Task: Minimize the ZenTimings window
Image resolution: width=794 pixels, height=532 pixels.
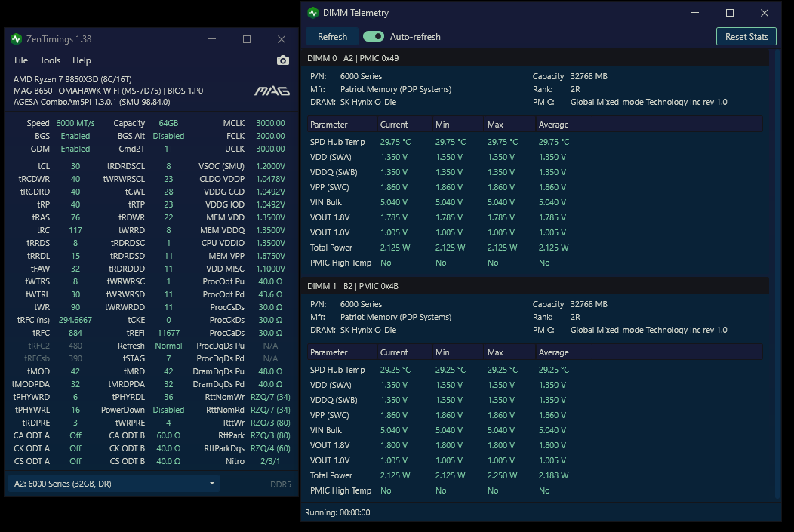Action: tap(212, 39)
